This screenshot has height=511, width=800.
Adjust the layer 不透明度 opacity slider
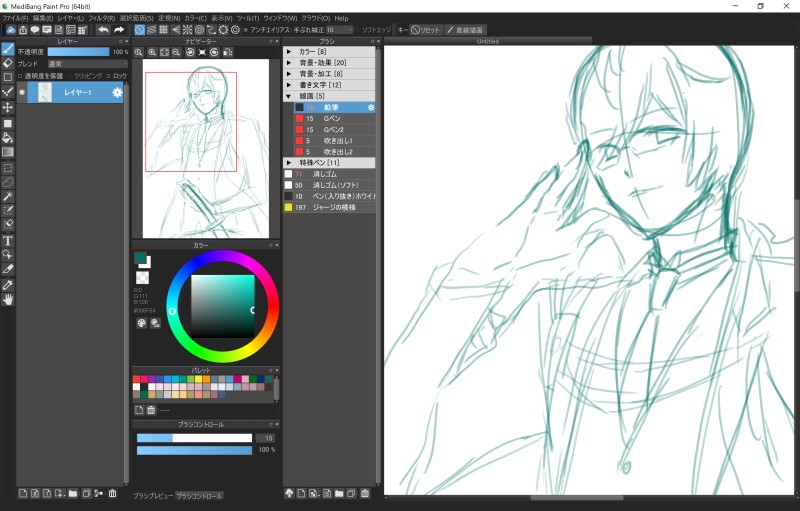click(78, 52)
